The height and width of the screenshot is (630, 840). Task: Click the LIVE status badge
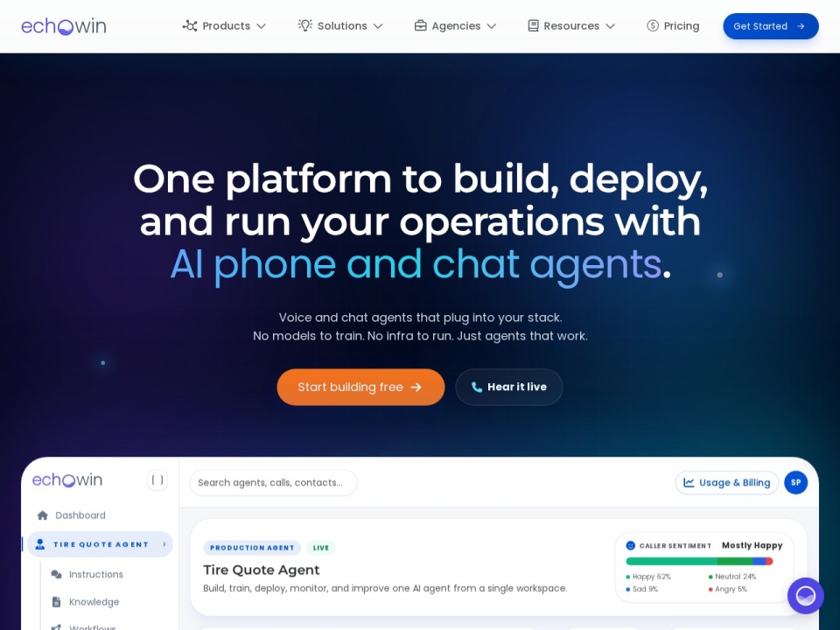pos(321,548)
